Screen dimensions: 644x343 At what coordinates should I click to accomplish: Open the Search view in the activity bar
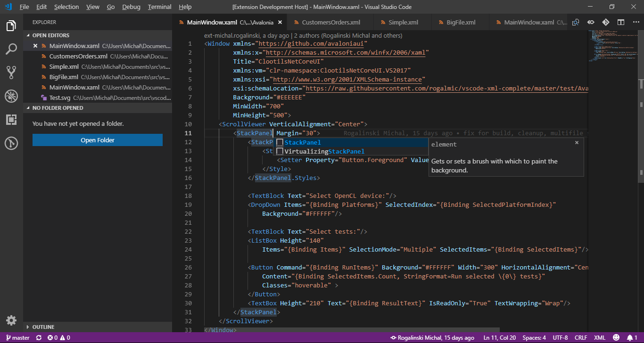(x=11, y=49)
